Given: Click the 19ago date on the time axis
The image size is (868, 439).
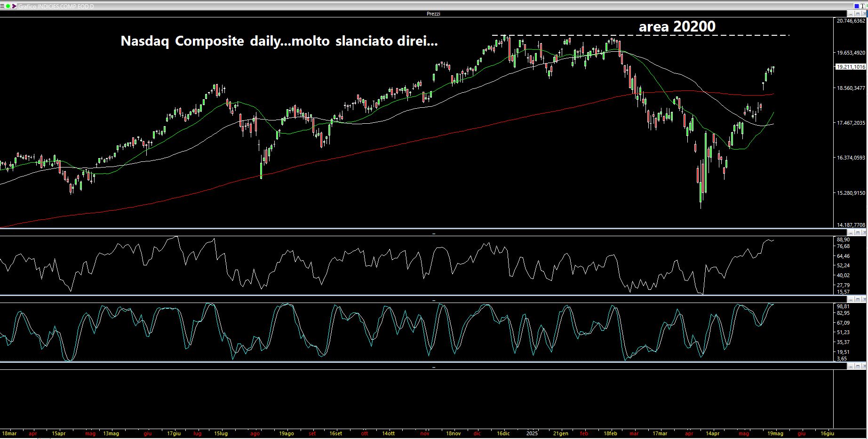Looking at the screenshot, I should [287, 433].
